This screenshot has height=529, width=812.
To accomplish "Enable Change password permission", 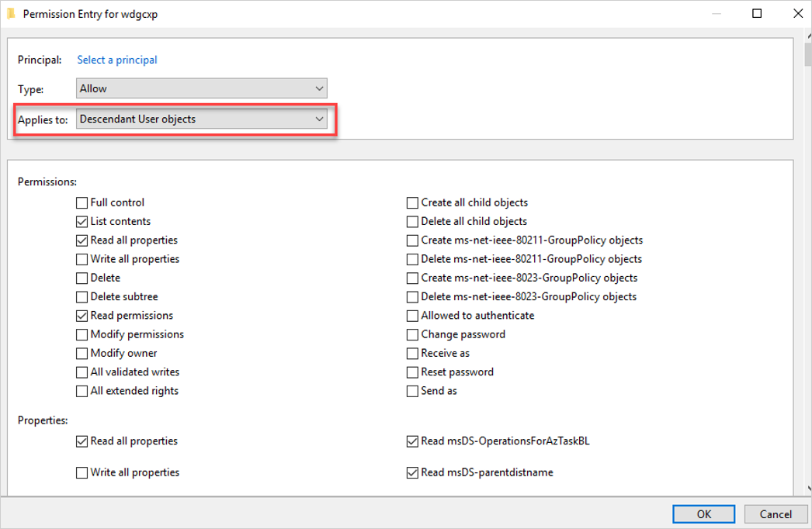I will [412, 334].
